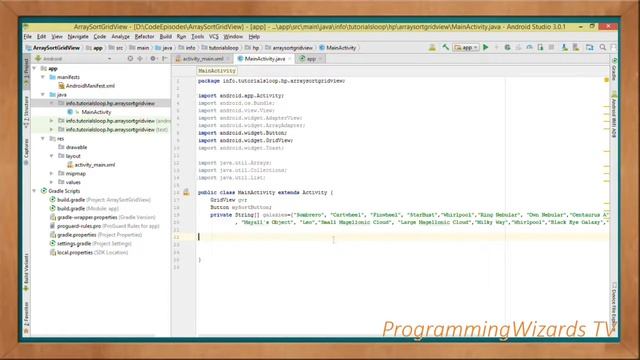Click the Make Project hammer icon
This screenshot has height=360, width=640.
[x=445, y=48]
